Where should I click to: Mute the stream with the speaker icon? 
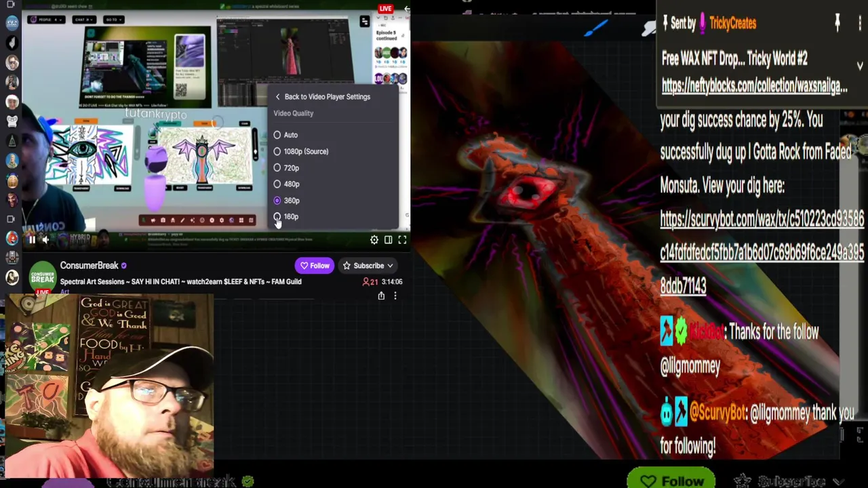click(45, 239)
